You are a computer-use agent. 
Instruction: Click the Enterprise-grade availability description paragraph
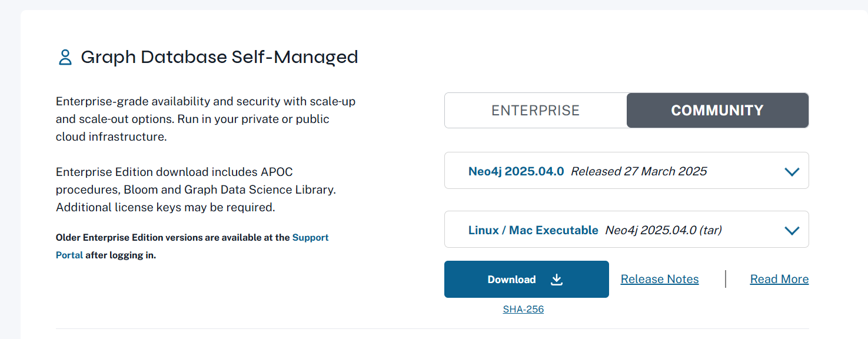(x=205, y=119)
